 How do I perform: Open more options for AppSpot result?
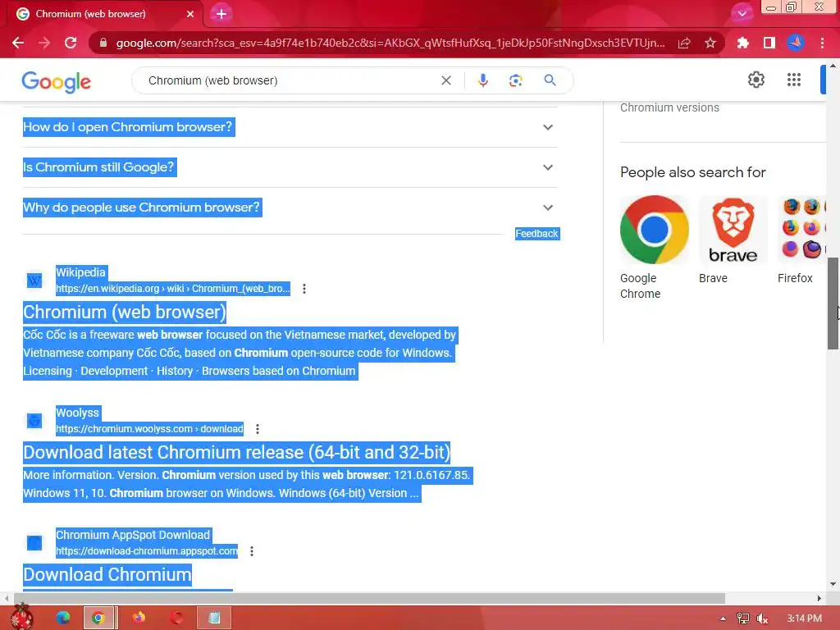coord(251,551)
